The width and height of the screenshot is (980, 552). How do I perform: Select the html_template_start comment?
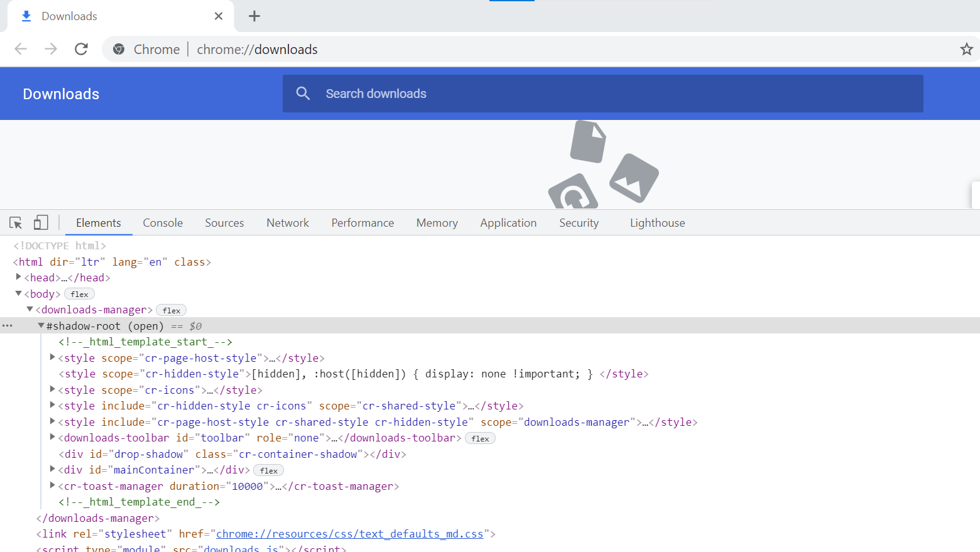pos(146,342)
